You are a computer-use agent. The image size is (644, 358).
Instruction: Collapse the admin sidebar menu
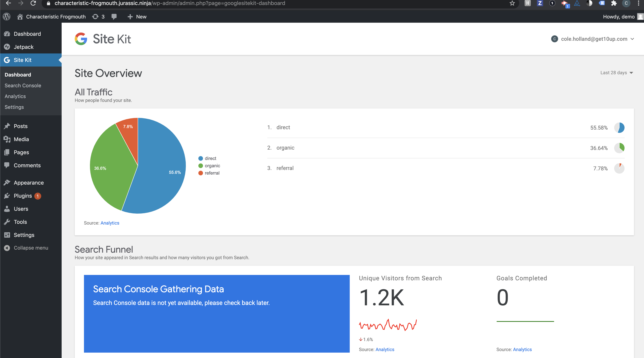click(30, 248)
